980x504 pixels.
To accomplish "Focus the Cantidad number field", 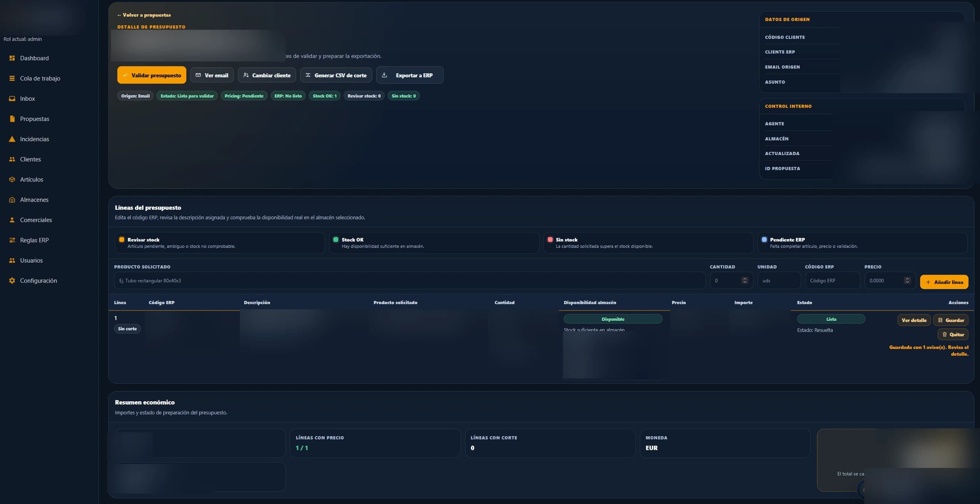I will 731,280.
